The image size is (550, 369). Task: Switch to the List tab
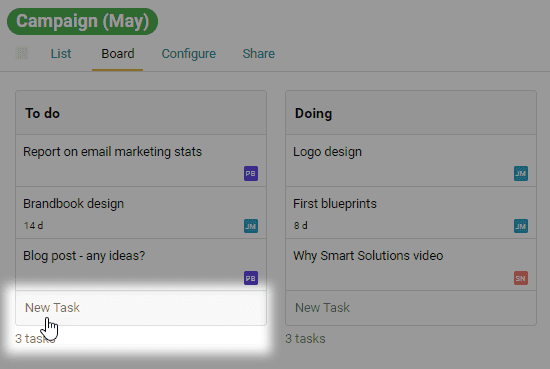(61, 54)
